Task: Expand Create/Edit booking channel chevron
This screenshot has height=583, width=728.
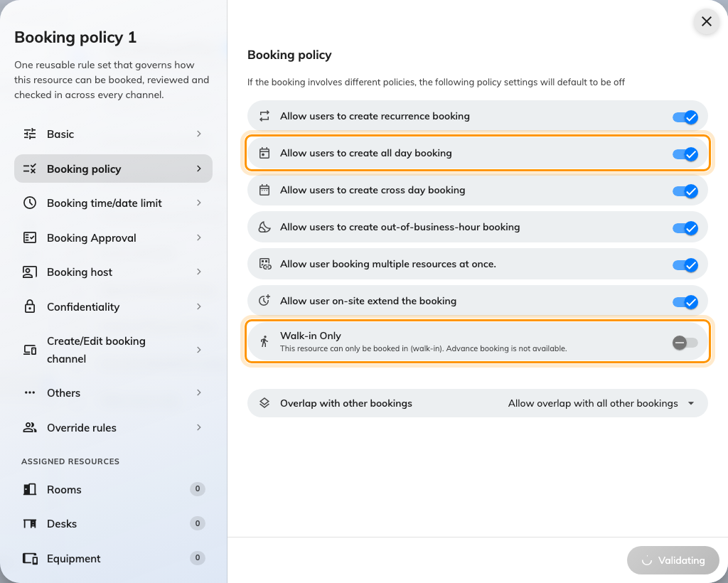Action: click(199, 350)
